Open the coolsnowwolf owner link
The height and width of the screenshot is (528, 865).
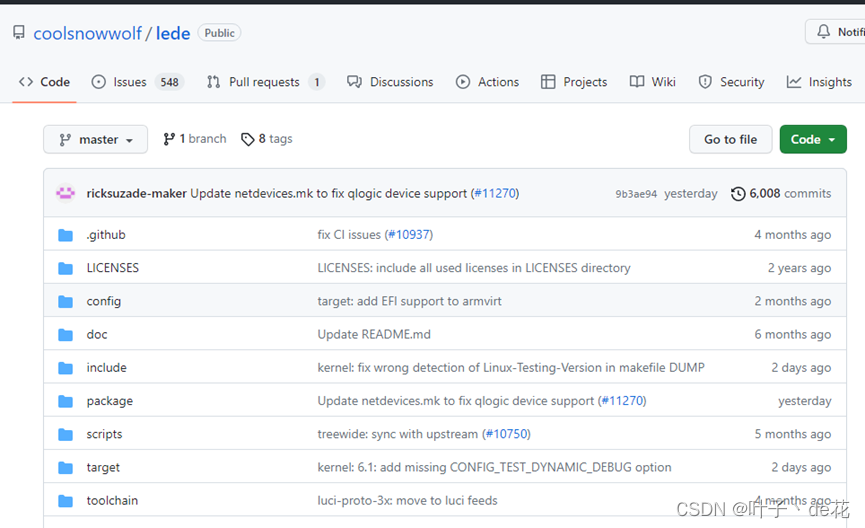pos(87,33)
